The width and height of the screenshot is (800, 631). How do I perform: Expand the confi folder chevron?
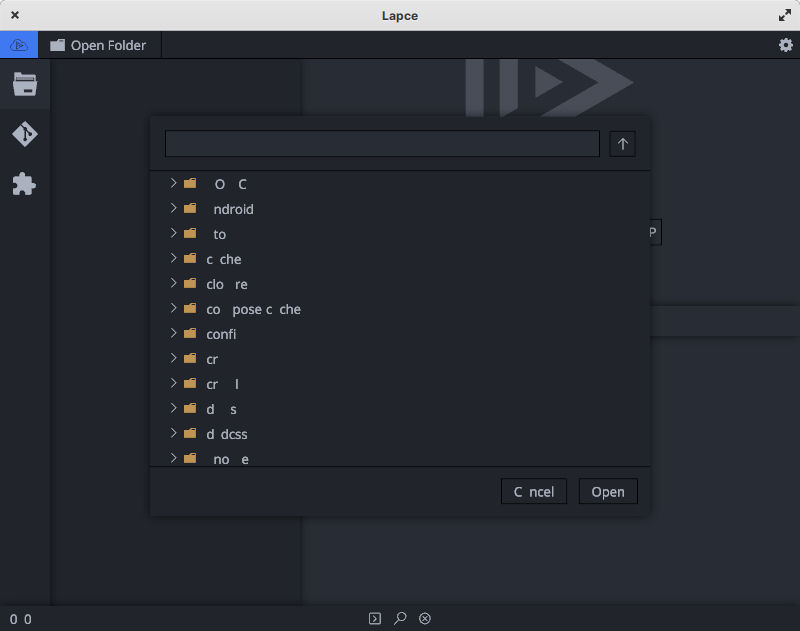(x=171, y=334)
